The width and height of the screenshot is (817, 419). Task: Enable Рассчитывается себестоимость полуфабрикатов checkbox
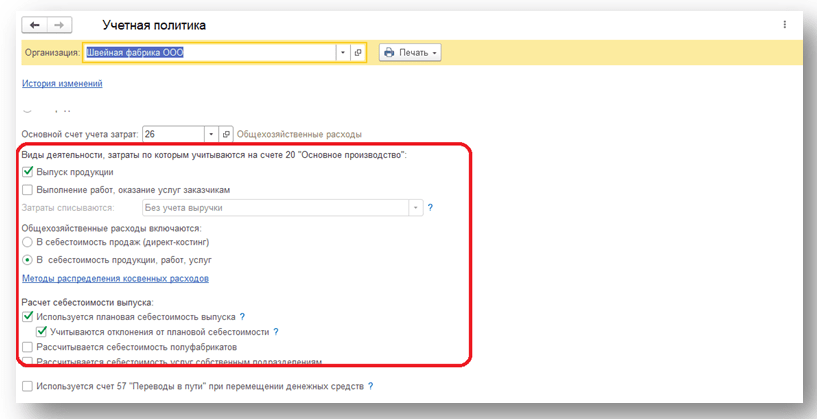click(x=27, y=347)
